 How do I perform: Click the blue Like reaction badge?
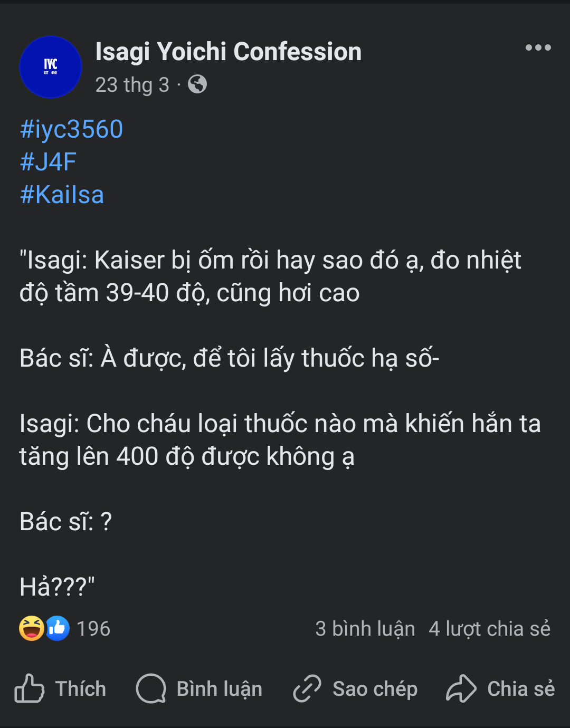pyautogui.click(x=57, y=628)
